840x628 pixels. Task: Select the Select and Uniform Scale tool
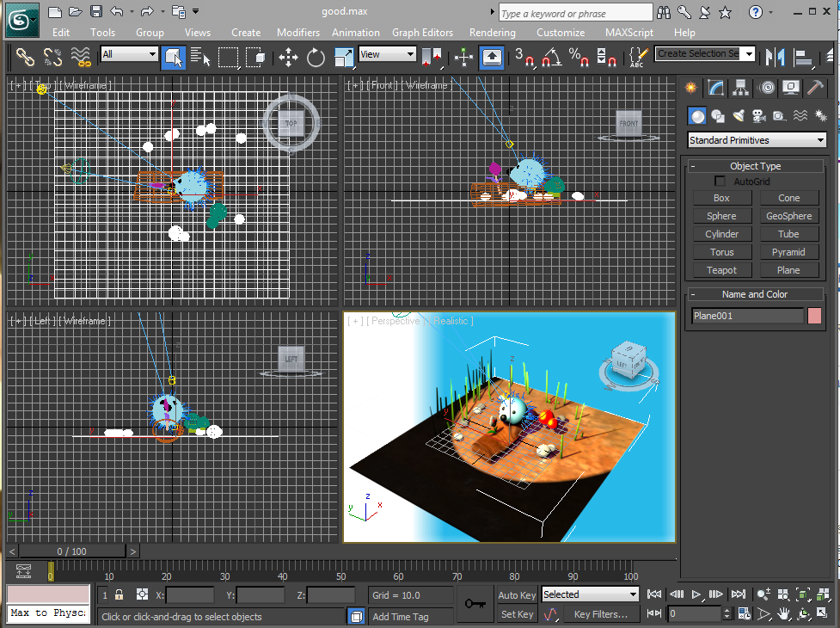click(x=343, y=57)
